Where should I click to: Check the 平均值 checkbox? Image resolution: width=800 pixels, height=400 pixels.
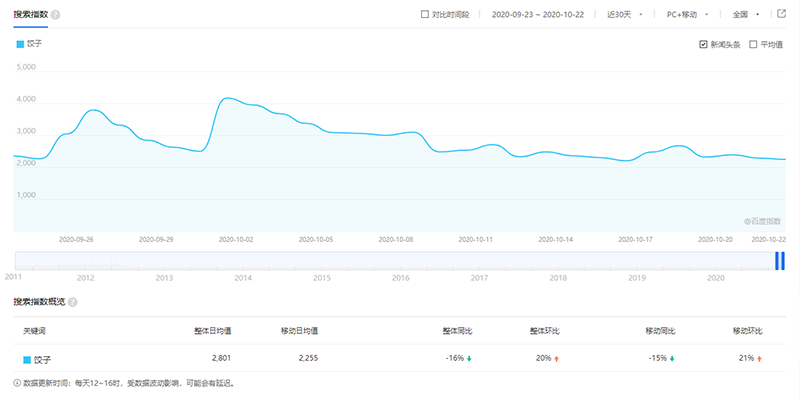point(752,45)
